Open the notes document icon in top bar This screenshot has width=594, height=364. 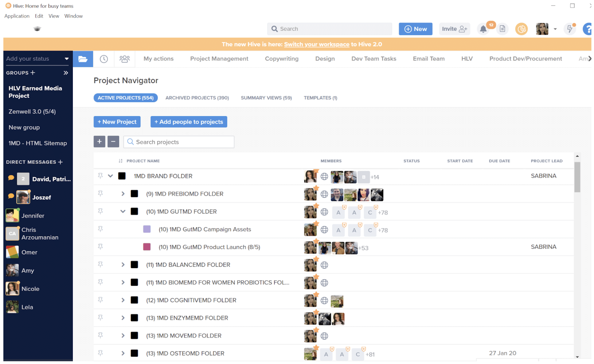pyautogui.click(x=502, y=29)
